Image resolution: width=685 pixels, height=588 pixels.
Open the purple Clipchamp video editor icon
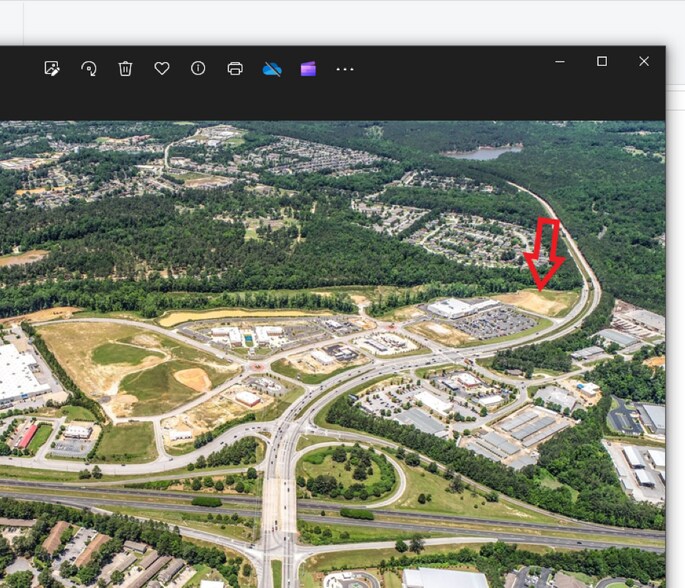308,68
